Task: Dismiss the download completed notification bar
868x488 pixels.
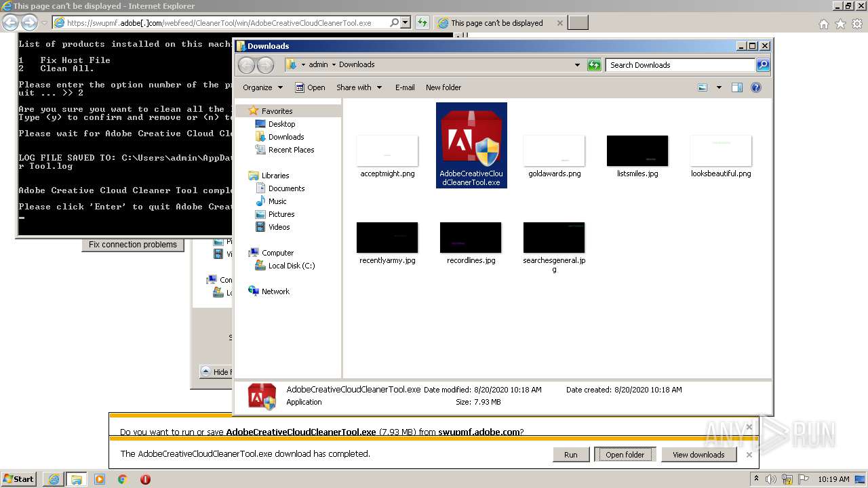Action: tap(749, 455)
